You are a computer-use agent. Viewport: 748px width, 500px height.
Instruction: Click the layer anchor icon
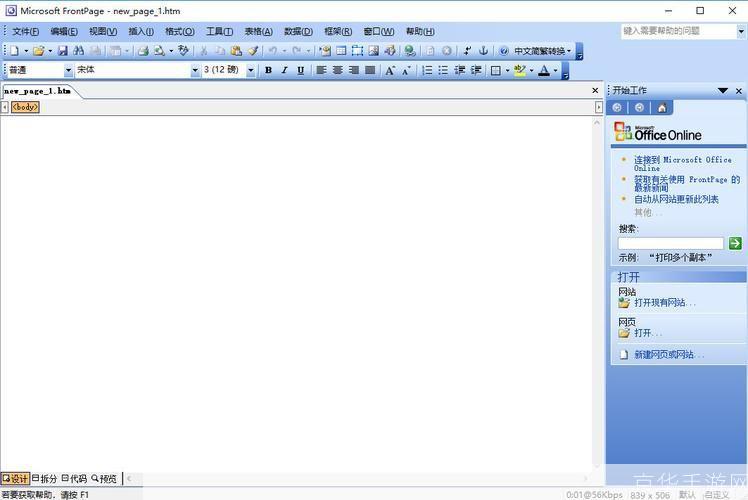coord(483,51)
